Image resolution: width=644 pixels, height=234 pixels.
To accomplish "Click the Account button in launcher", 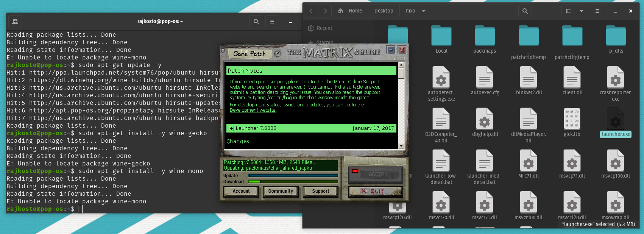I will (241, 191).
